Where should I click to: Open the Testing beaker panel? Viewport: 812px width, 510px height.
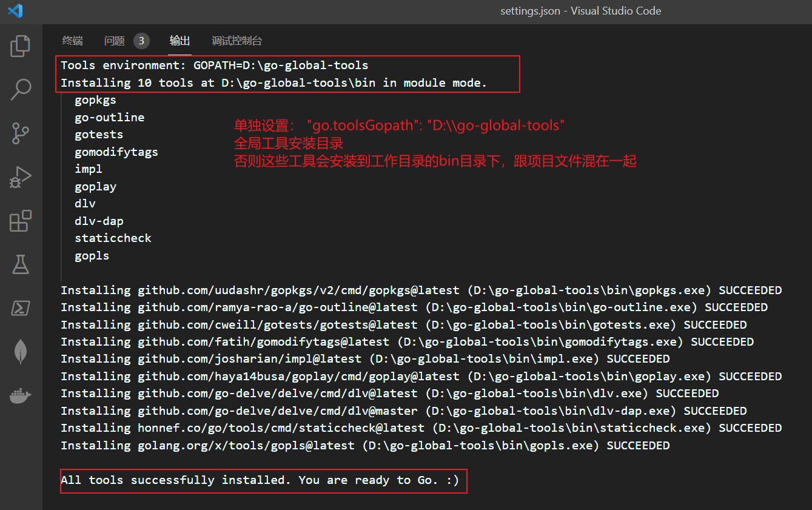(x=21, y=264)
